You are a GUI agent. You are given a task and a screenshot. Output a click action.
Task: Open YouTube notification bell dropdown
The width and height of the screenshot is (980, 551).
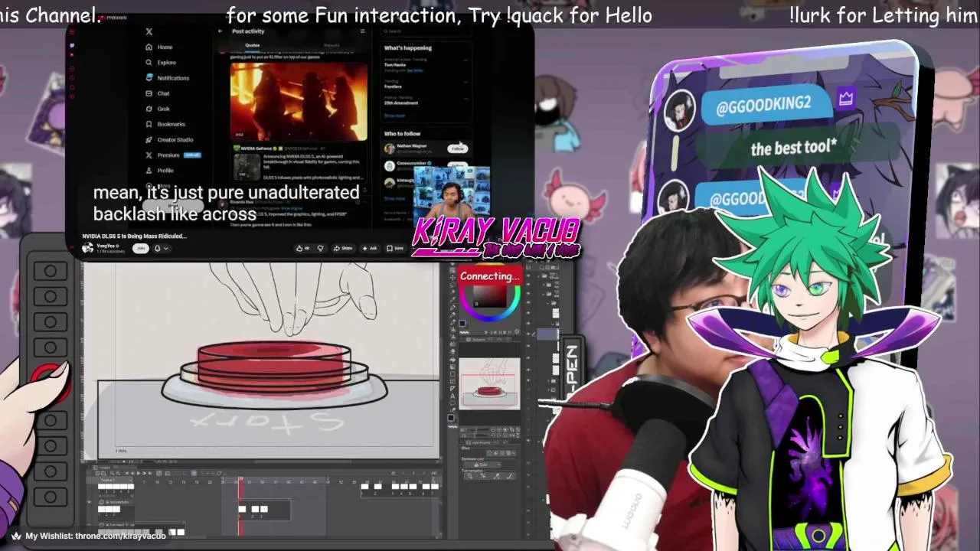click(x=160, y=248)
